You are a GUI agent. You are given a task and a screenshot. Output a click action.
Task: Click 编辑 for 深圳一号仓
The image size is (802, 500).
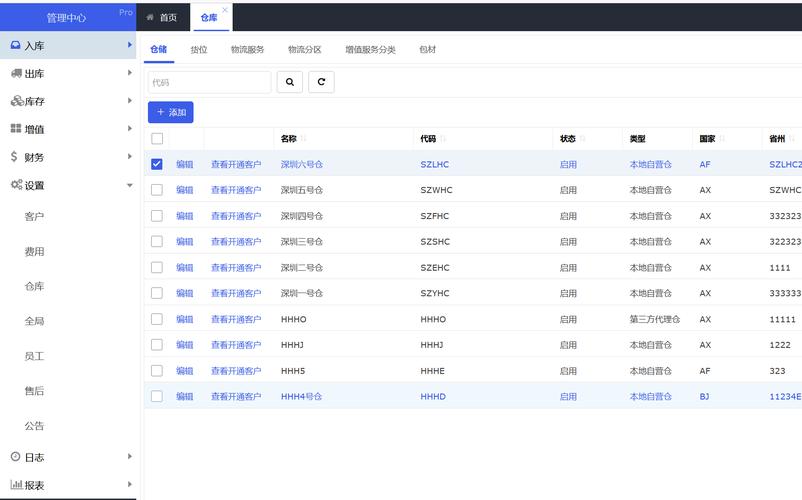point(185,293)
